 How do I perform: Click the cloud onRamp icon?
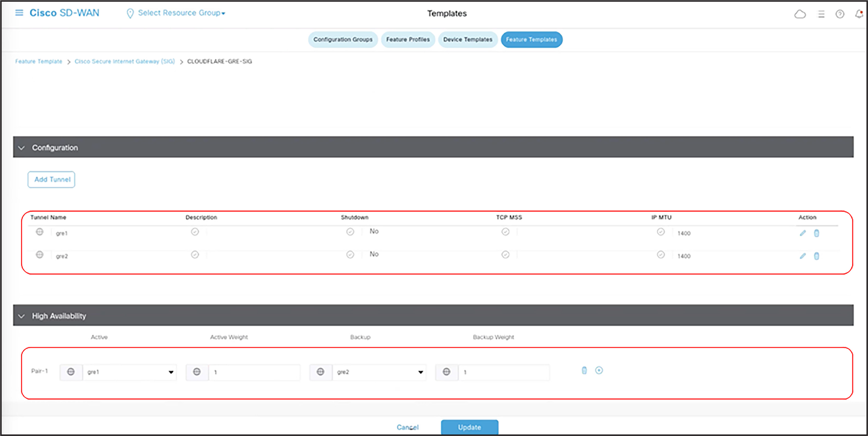800,14
